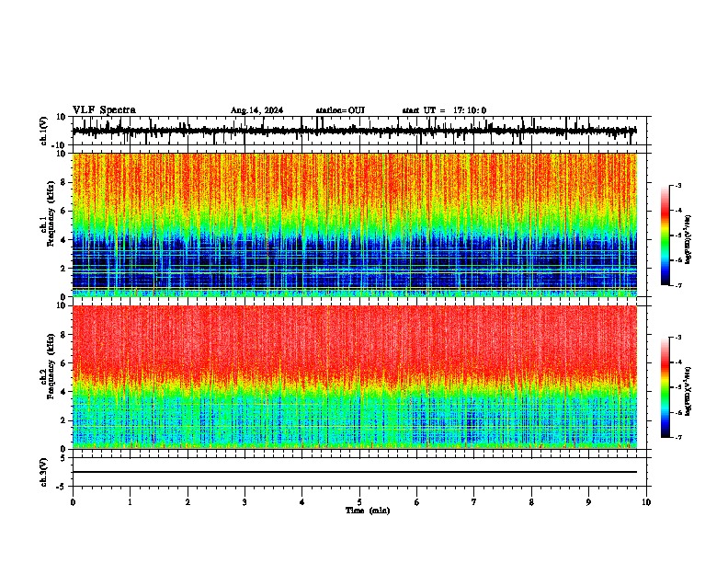This screenshot has height=563, width=728.
Task: Click the 1 minute tick label on Time axis
Action: click(x=130, y=502)
